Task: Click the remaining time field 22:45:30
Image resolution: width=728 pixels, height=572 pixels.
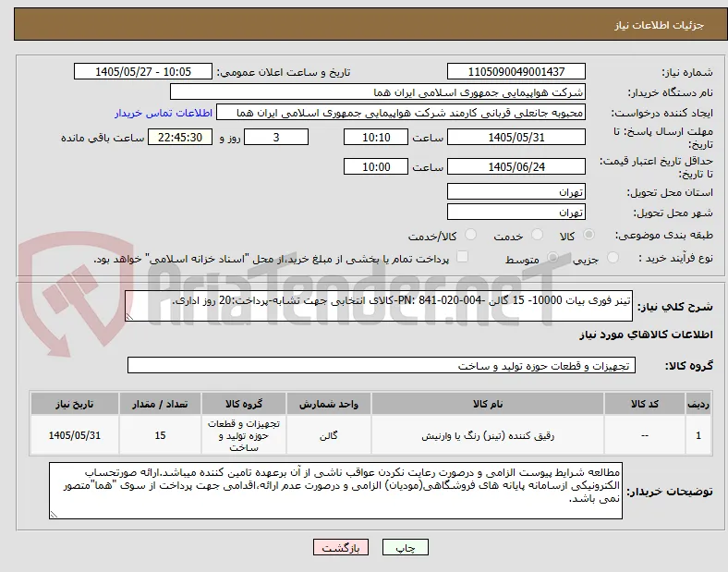Action: (x=180, y=137)
